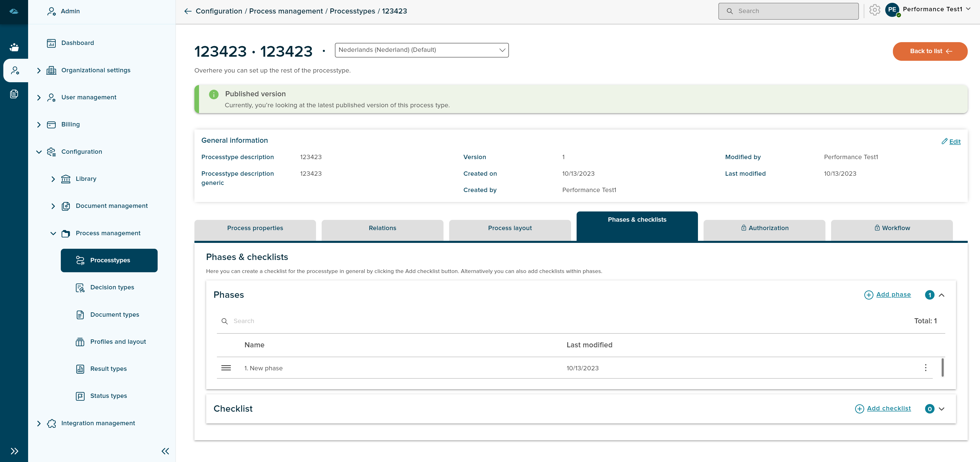Expand the Checklist section chevron
Screen dimensions: 980x462
point(942,409)
